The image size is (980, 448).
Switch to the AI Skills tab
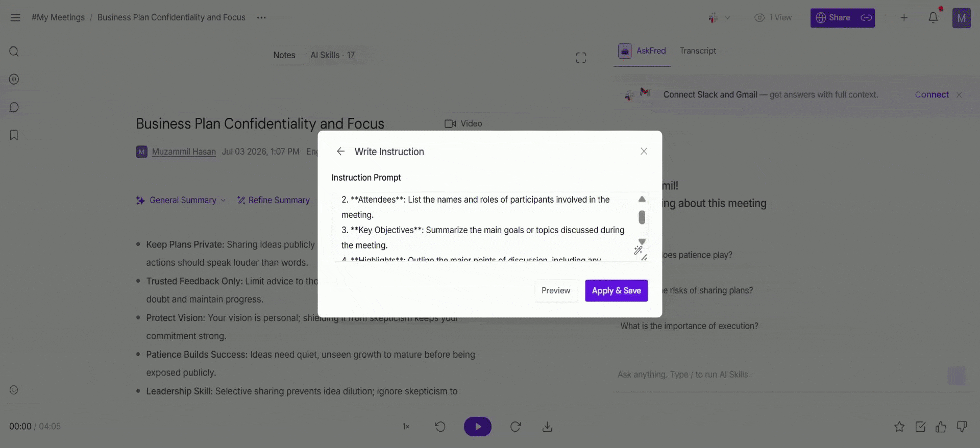coord(332,55)
